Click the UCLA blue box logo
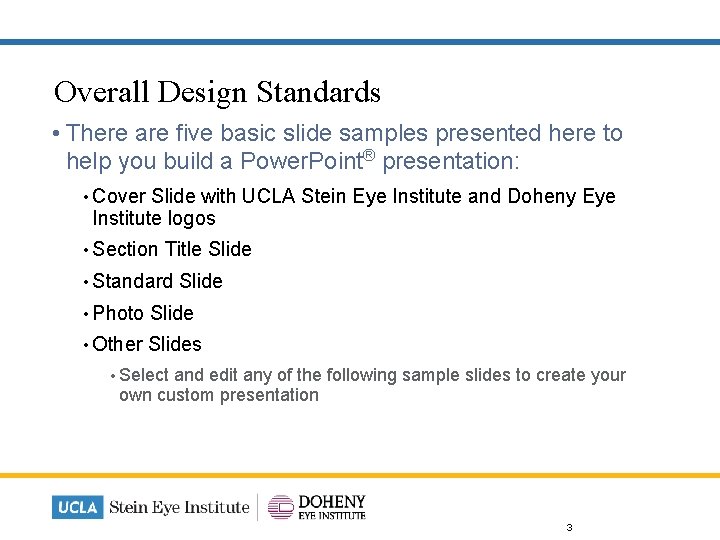Image resolution: width=720 pixels, height=540 pixels. click(x=77, y=507)
